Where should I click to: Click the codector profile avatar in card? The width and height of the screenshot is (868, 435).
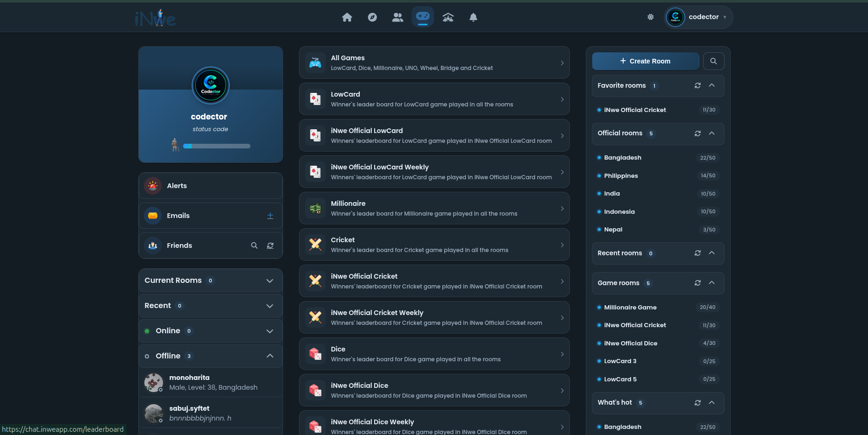point(211,85)
